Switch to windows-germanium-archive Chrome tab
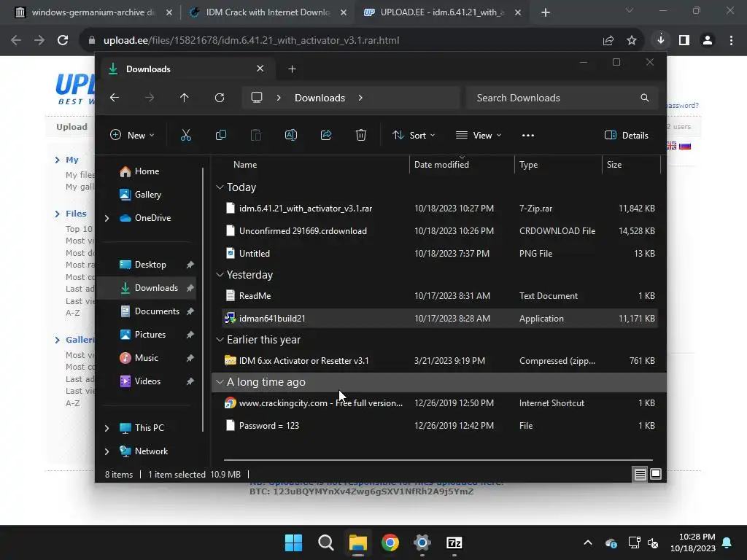 [93, 12]
